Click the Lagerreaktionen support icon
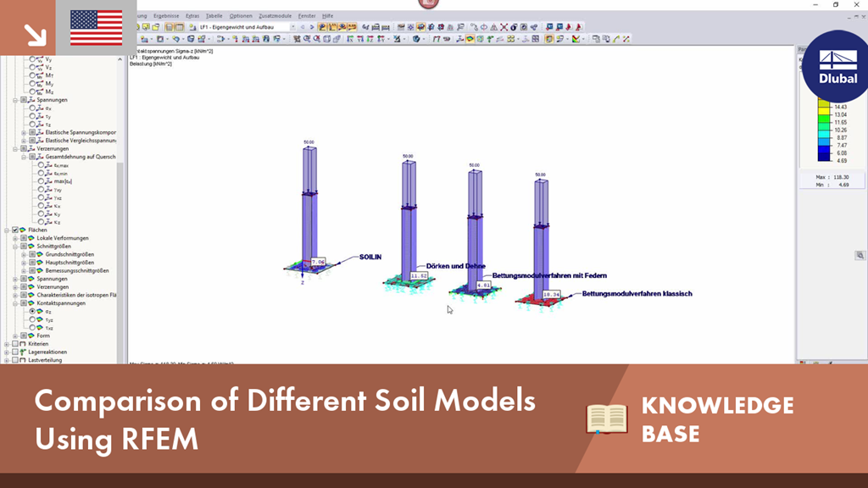This screenshot has height=488, width=868. (x=23, y=352)
